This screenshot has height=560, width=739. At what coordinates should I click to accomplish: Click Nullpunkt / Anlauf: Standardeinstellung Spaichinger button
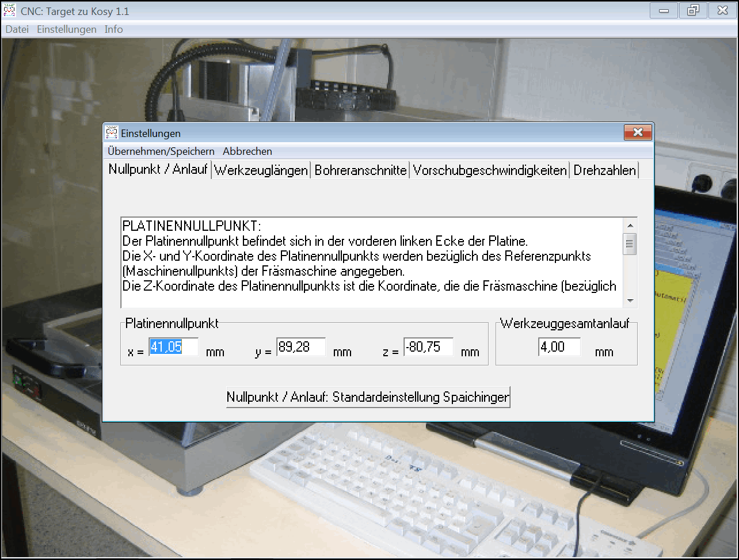coord(368,397)
